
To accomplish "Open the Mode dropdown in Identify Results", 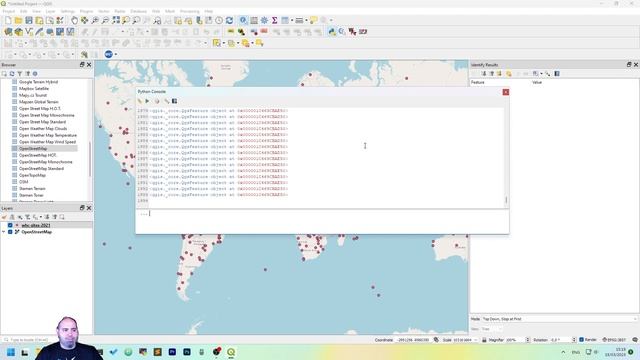I will [x=559, y=319].
